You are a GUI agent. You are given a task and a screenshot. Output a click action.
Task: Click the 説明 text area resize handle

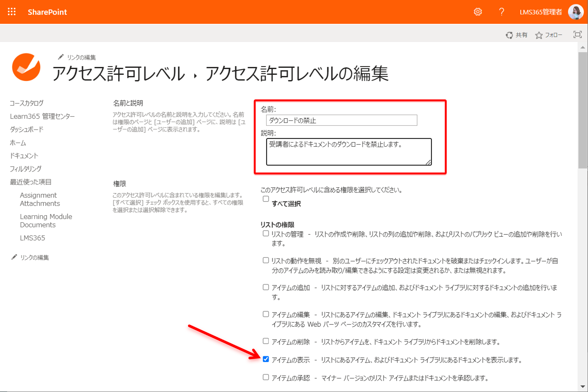pyautogui.click(x=428, y=162)
